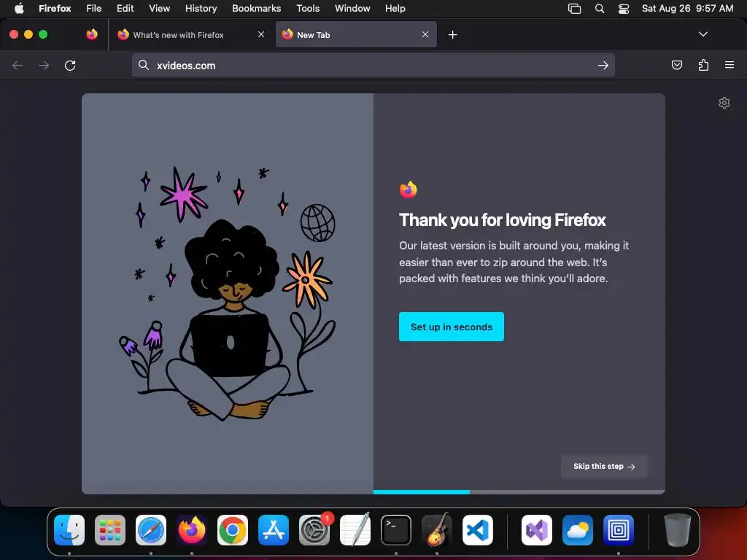Close the What's new with Firefox tab
The image size is (747, 560).
coord(261,34)
